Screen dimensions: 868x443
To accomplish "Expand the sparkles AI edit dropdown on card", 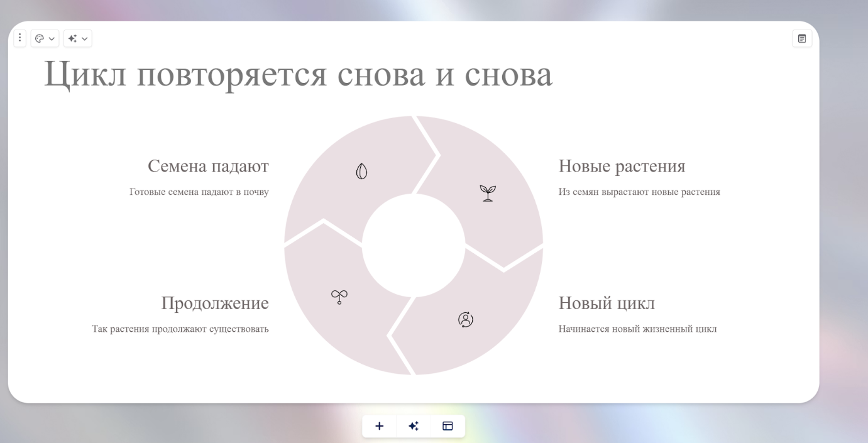I will [78, 38].
